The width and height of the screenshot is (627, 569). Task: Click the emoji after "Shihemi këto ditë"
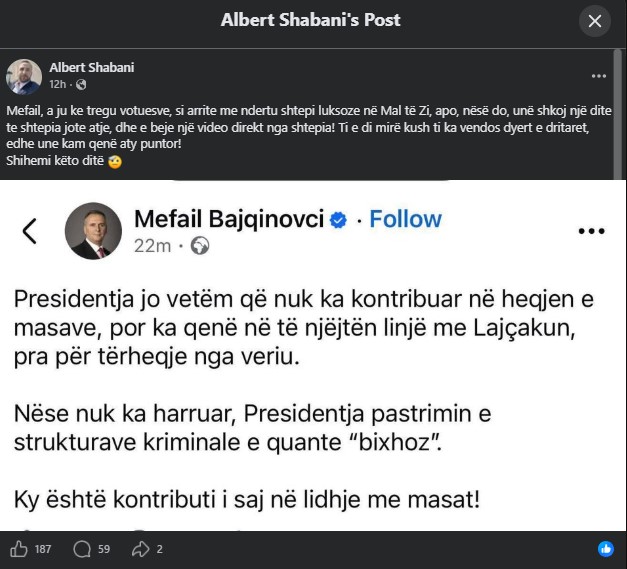click(x=115, y=162)
